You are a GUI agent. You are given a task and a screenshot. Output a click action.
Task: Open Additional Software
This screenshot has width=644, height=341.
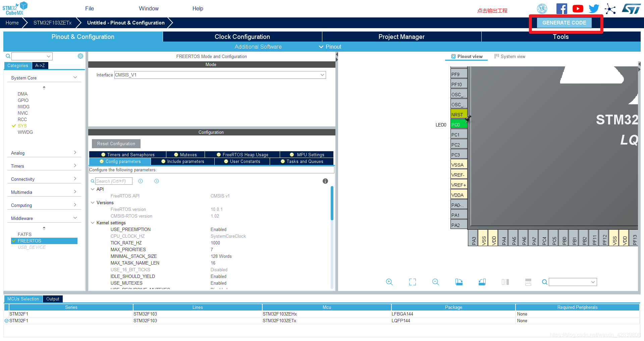[x=258, y=47]
